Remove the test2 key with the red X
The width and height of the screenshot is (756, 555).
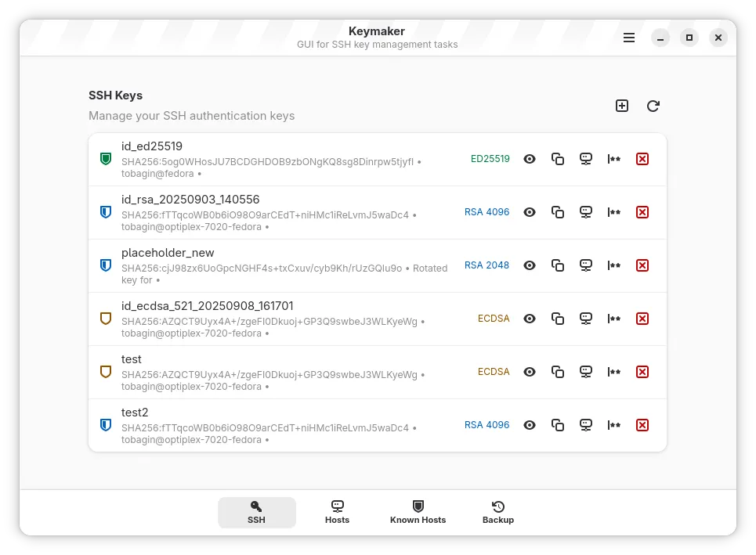coord(642,425)
